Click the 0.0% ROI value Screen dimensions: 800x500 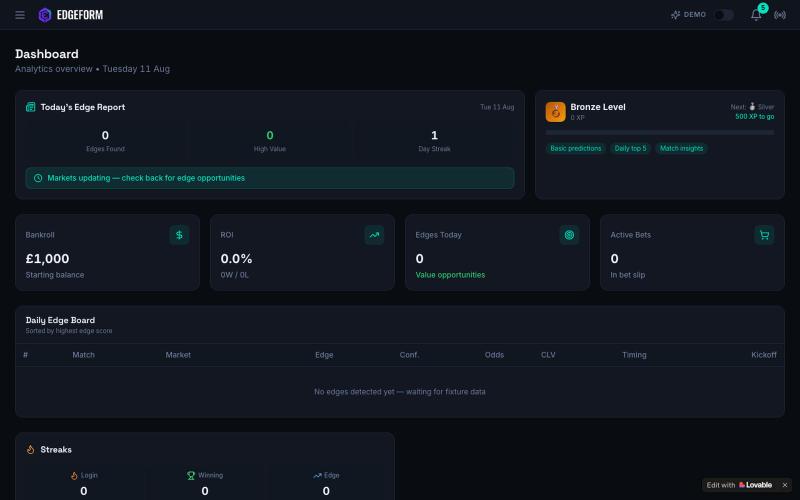236,259
